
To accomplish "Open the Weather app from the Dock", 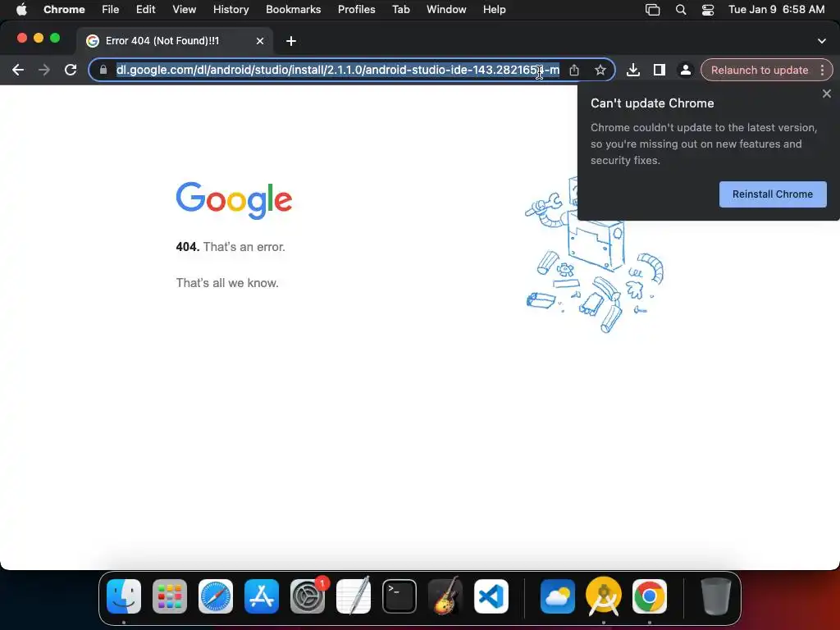I will pos(558,596).
